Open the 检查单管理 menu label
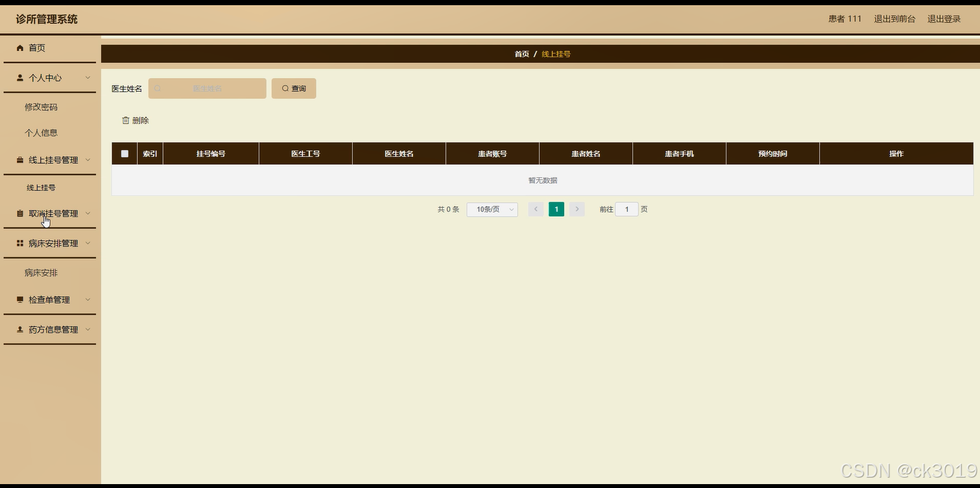The width and height of the screenshot is (980, 488). pyautogui.click(x=49, y=300)
